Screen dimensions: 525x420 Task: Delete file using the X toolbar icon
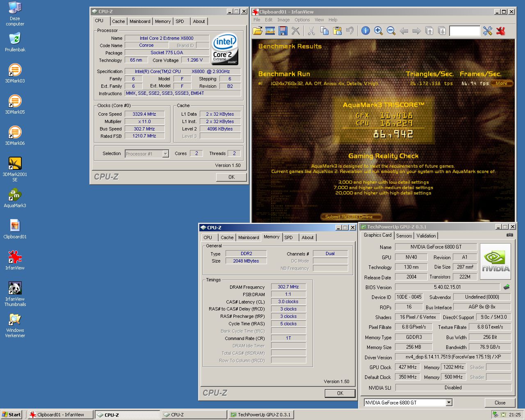pos(295,31)
